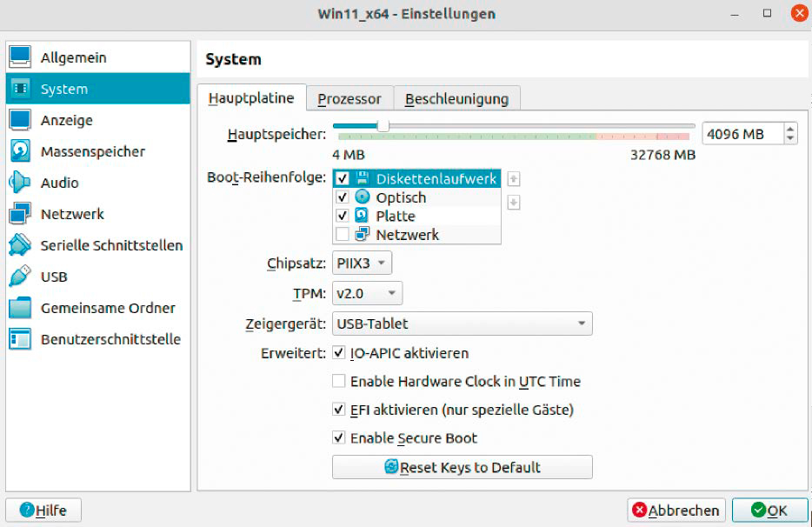Click the Gemeinsame Ordner folder icon

pos(20,308)
